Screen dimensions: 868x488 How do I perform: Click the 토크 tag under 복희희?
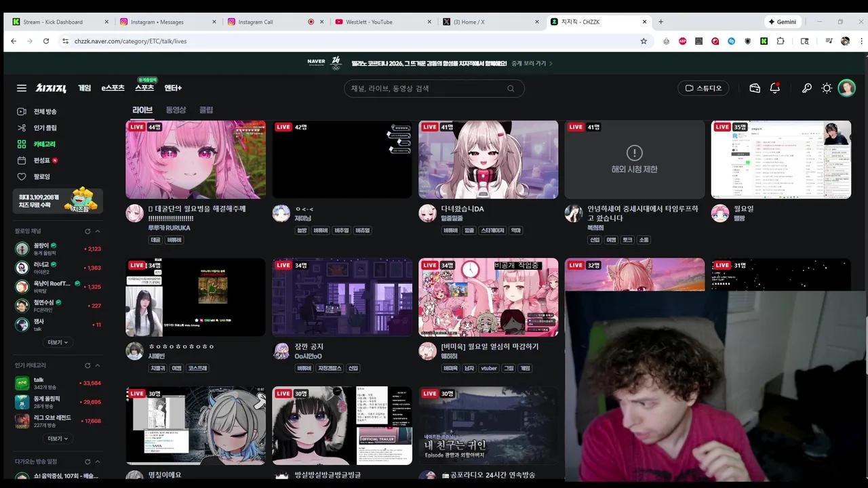(x=627, y=240)
